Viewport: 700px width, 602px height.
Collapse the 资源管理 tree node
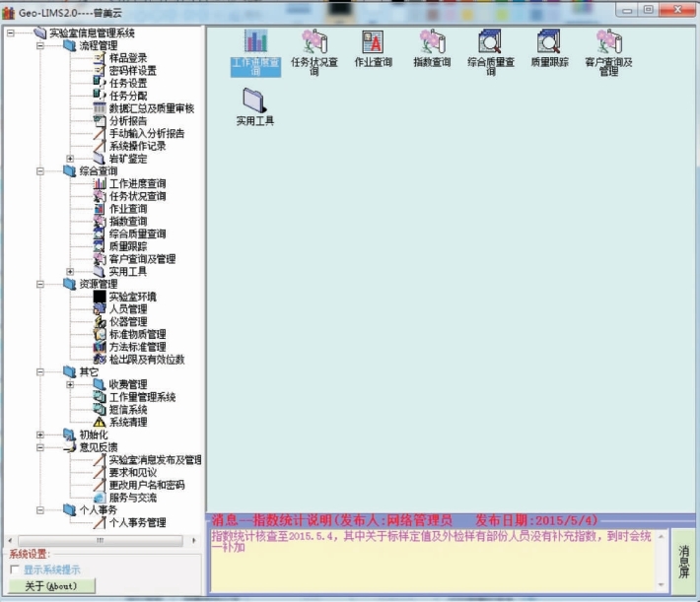pyautogui.click(x=39, y=284)
